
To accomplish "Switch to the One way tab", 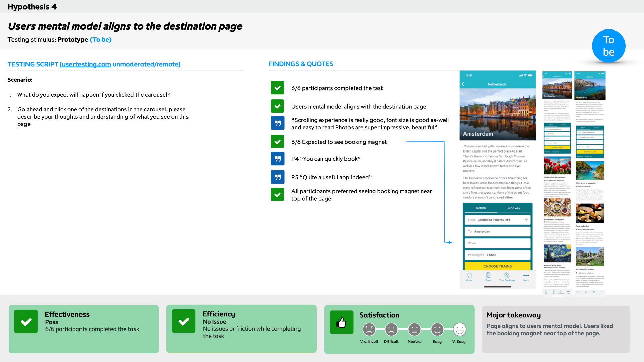I will click(x=514, y=208).
